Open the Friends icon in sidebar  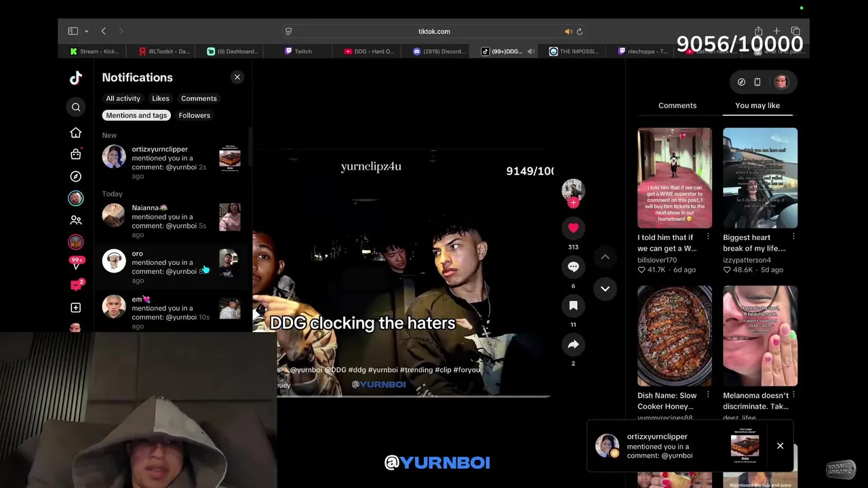click(x=76, y=220)
